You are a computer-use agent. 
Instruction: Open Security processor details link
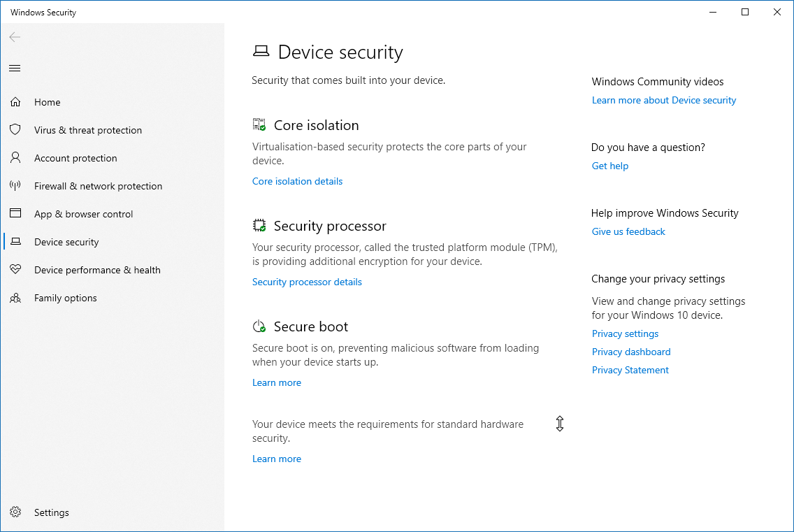(307, 282)
